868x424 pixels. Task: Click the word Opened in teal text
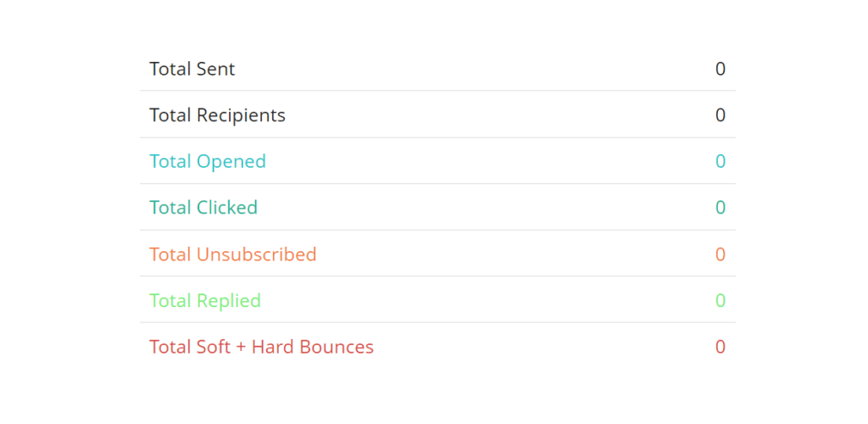[231, 161]
